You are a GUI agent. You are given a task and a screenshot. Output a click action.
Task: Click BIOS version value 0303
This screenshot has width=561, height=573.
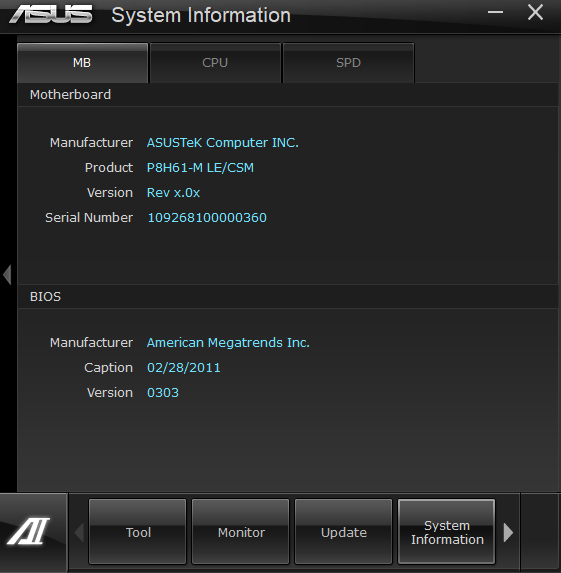click(163, 393)
